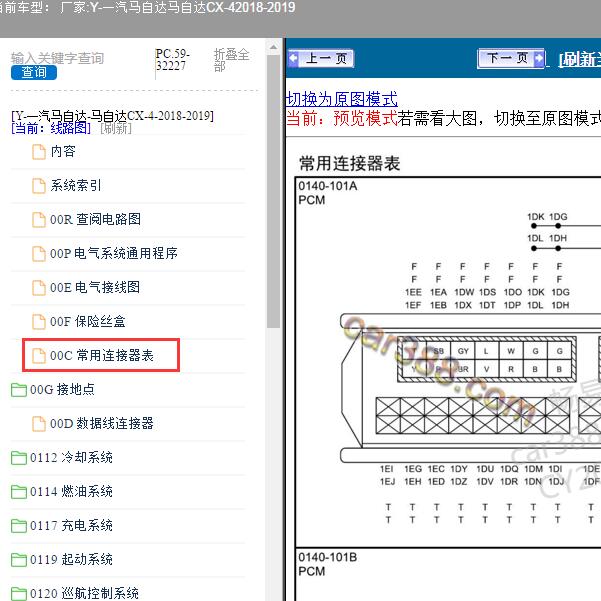Viewport: 601px width, 601px height.
Task: Click 折叠全部 to collapse all
Action: pos(232,60)
